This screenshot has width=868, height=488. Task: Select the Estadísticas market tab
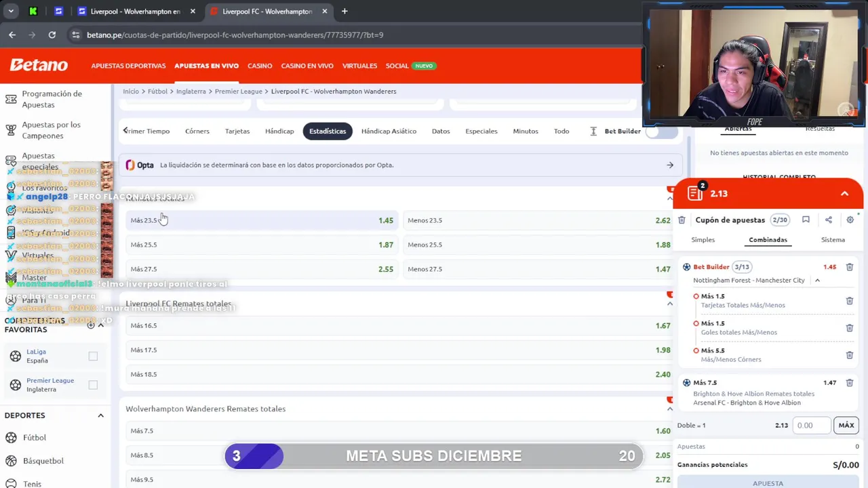(x=328, y=131)
